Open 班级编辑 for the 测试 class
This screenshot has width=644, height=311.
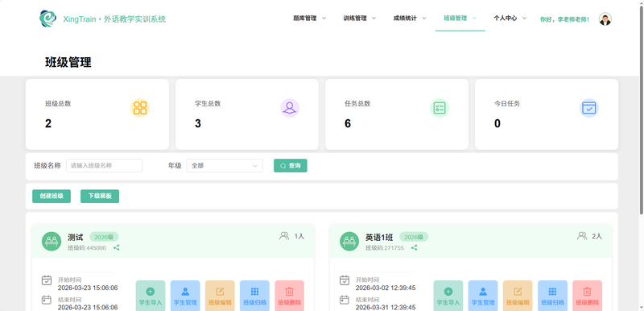[220, 296]
